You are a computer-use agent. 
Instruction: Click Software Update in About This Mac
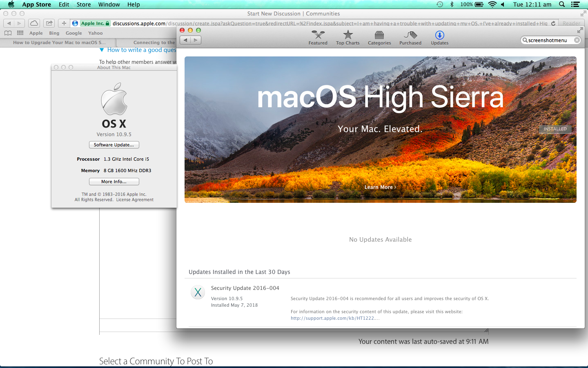click(x=114, y=145)
